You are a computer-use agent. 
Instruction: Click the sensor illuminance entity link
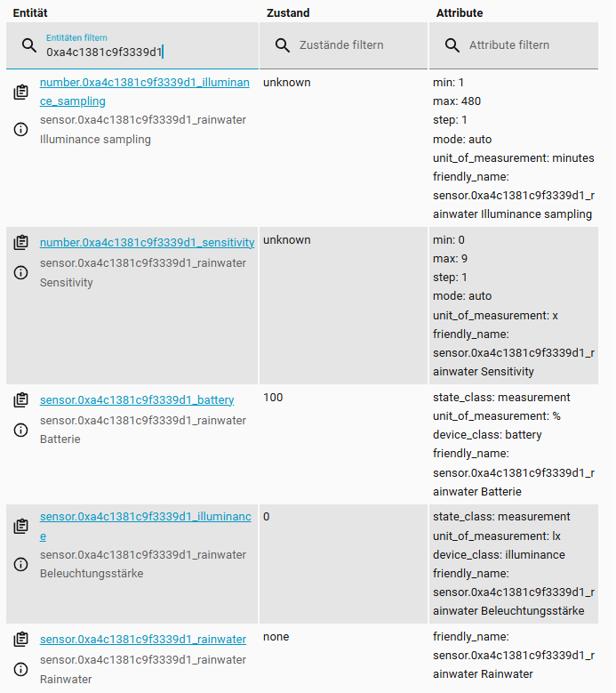pyautogui.click(x=144, y=517)
